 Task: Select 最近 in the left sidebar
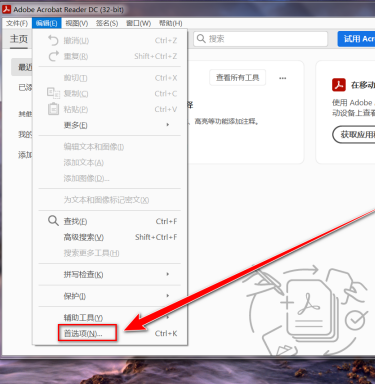tap(22, 67)
